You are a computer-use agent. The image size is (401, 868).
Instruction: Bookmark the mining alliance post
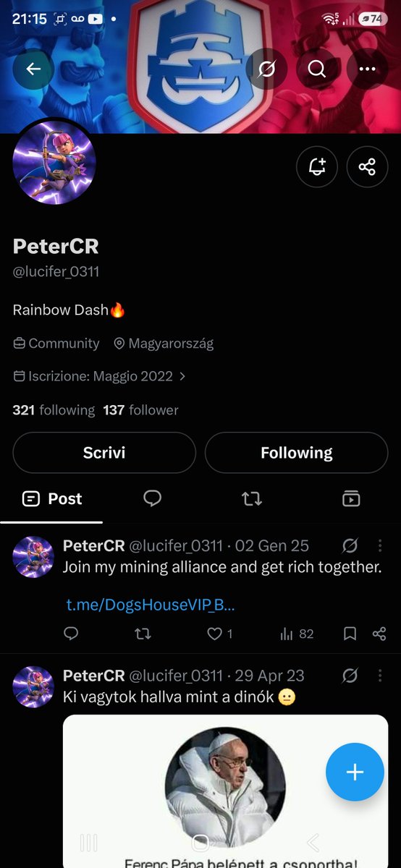coord(350,634)
